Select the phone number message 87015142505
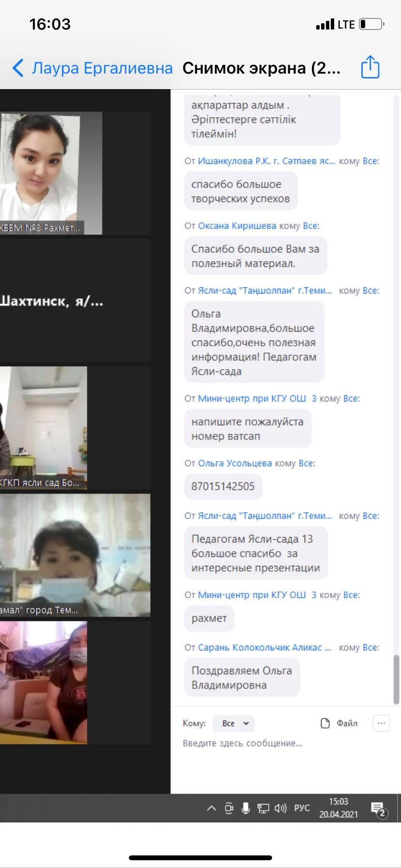Viewport: 401px width, 868px height. coord(223,486)
